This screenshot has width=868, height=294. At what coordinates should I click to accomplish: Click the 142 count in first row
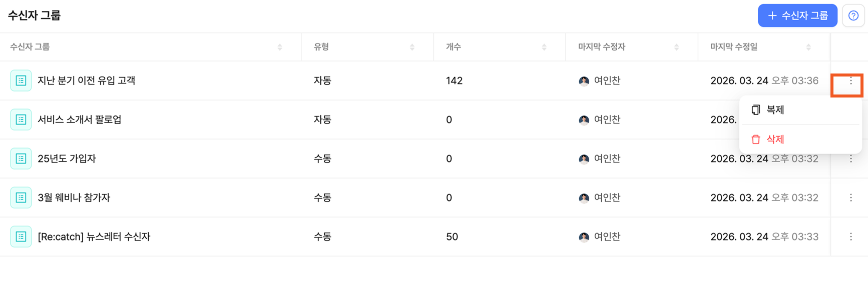coord(454,81)
